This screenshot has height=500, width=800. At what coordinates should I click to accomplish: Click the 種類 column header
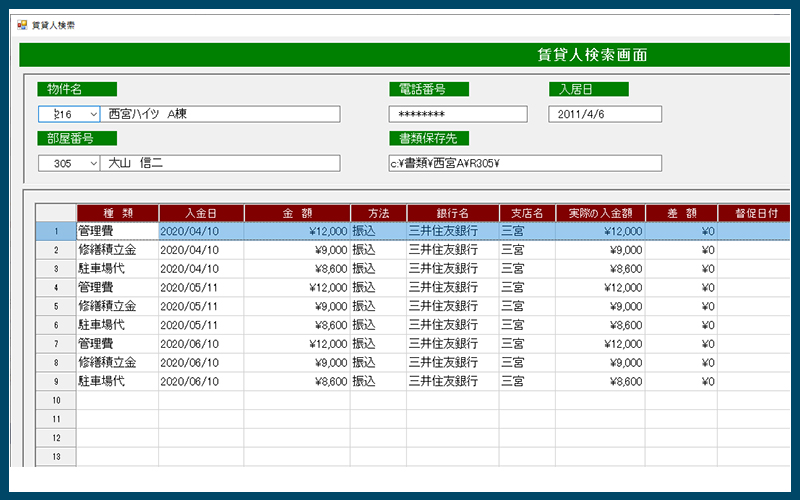(x=117, y=213)
